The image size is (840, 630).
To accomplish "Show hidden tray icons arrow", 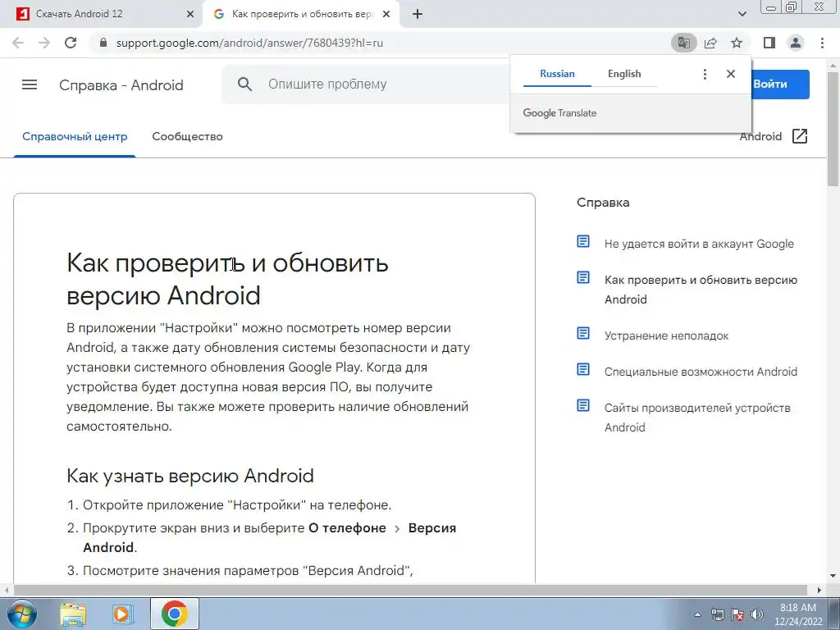I will tap(697, 614).
